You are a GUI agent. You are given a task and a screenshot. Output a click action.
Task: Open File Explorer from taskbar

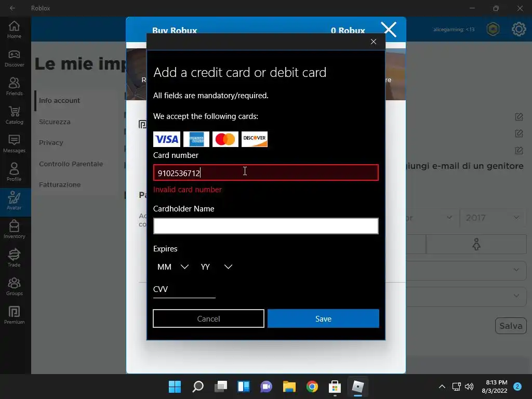click(x=289, y=387)
